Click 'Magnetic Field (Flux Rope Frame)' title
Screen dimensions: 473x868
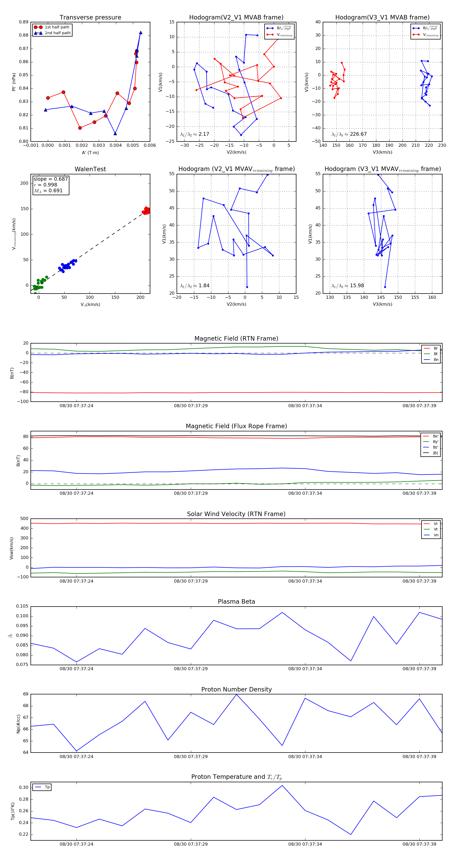[x=236, y=426]
